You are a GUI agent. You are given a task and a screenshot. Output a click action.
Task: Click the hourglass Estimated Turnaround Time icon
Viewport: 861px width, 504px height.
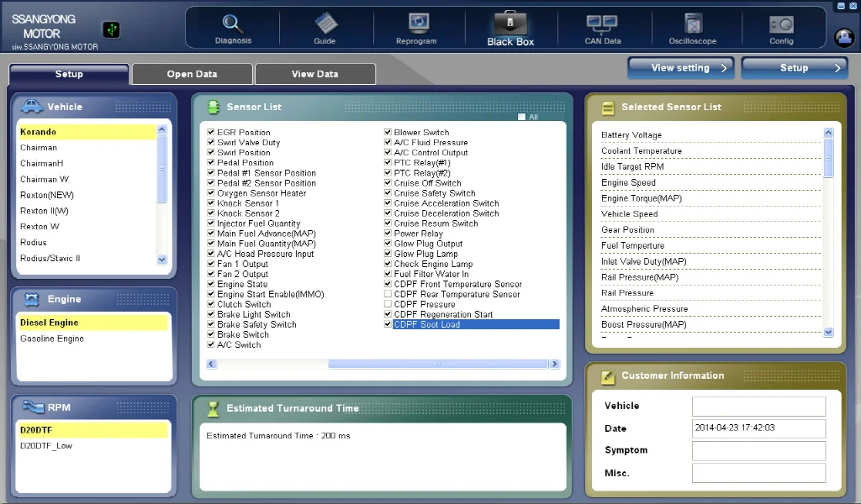(x=213, y=408)
